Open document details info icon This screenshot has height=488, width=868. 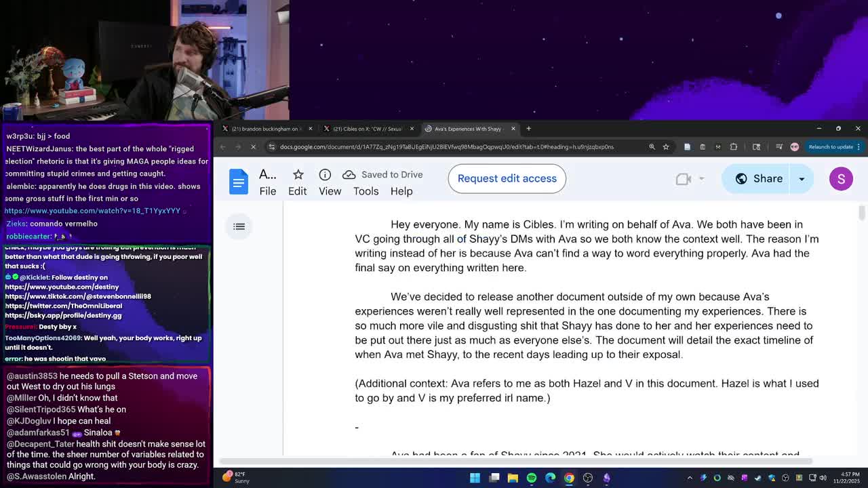pos(325,175)
